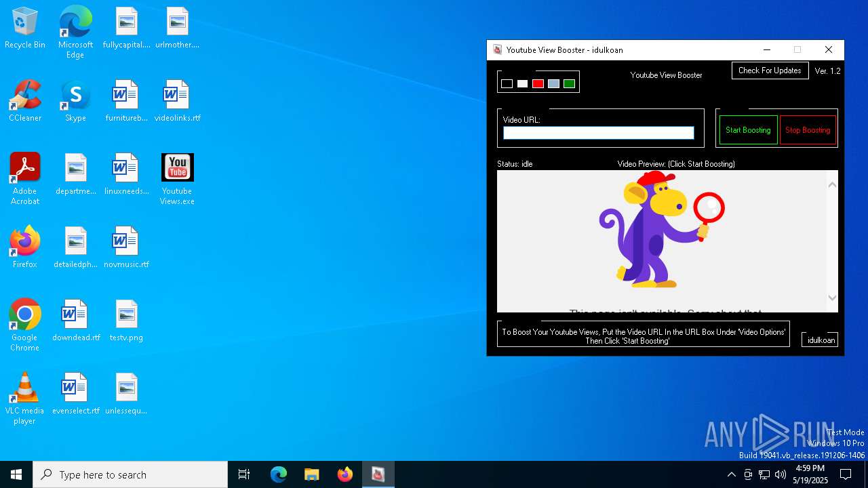Click the Windows Start button
Viewport: 868px width, 488px height.
pyautogui.click(x=16, y=474)
